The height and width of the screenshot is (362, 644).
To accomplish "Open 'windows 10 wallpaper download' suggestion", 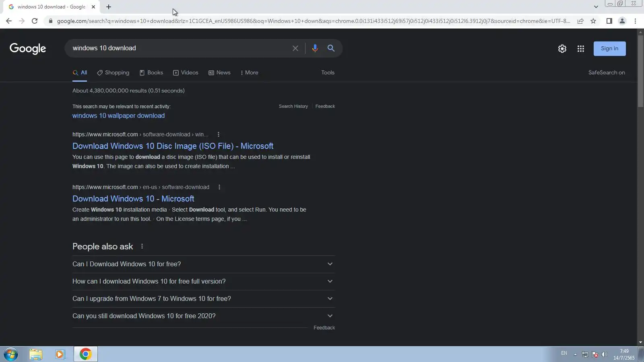I will (118, 116).
